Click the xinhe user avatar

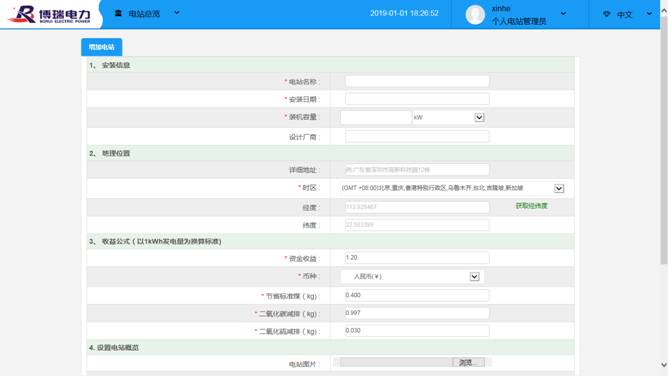point(475,14)
